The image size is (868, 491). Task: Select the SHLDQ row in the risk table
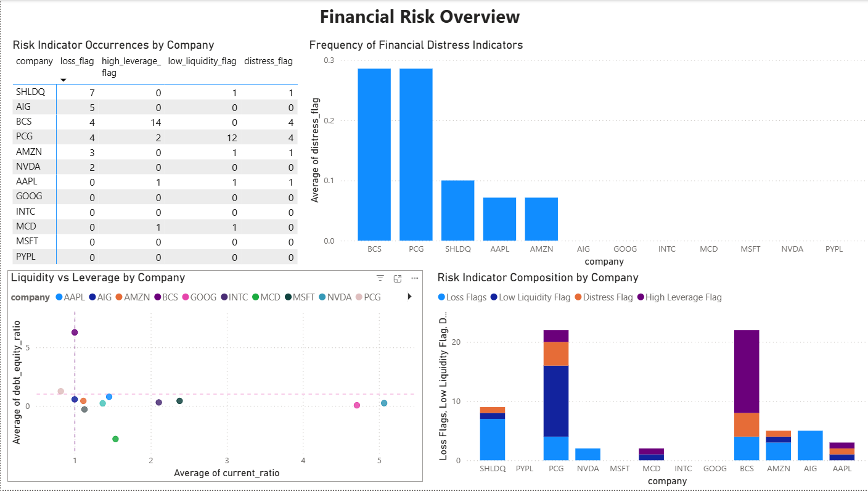35,91
